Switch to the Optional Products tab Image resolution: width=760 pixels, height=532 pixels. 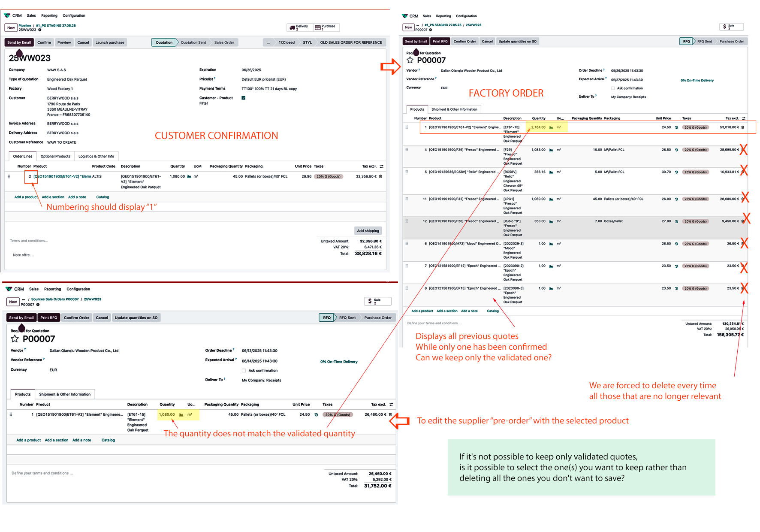tap(55, 157)
